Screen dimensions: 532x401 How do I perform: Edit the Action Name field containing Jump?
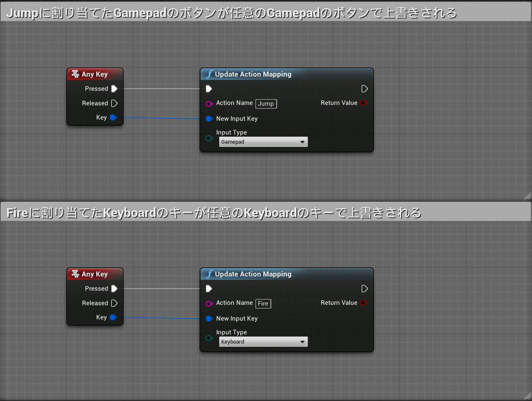(x=266, y=104)
